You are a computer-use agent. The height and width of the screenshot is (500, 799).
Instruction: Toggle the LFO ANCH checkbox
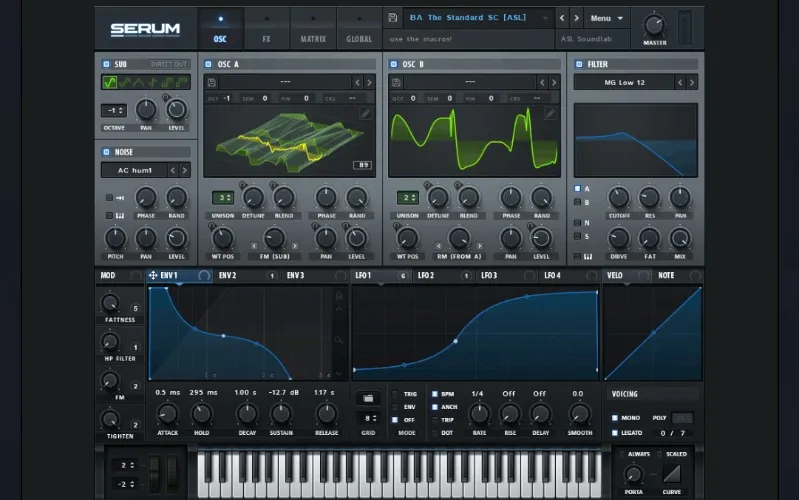pyautogui.click(x=435, y=407)
